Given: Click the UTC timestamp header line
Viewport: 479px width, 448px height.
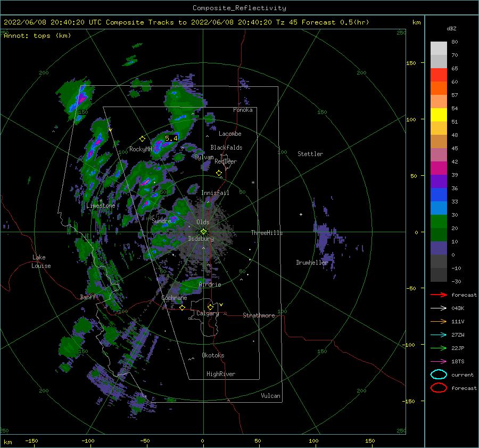Looking at the screenshot, I should point(186,22).
